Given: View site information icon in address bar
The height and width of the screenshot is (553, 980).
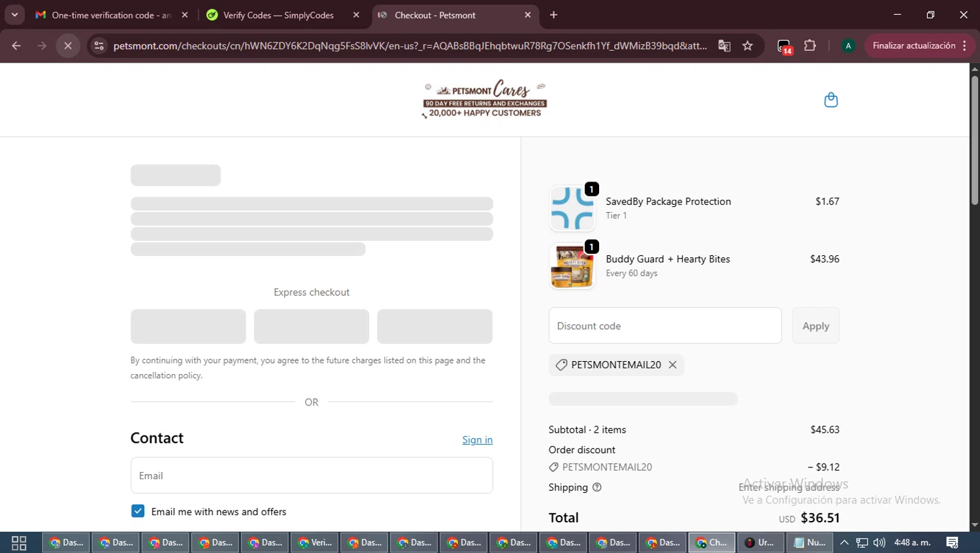Looking at the screenshot, I should point(99,46).
